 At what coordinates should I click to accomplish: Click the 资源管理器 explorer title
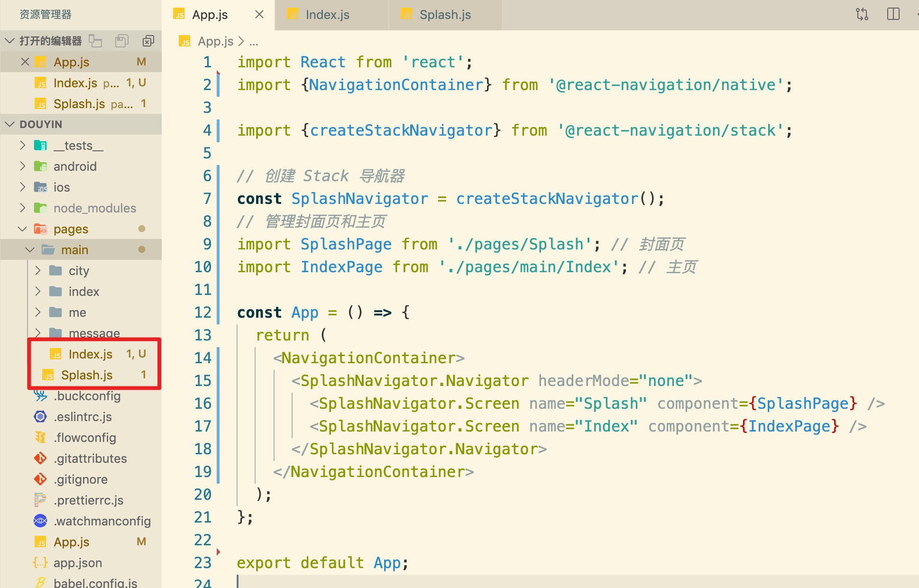(45, 15)
